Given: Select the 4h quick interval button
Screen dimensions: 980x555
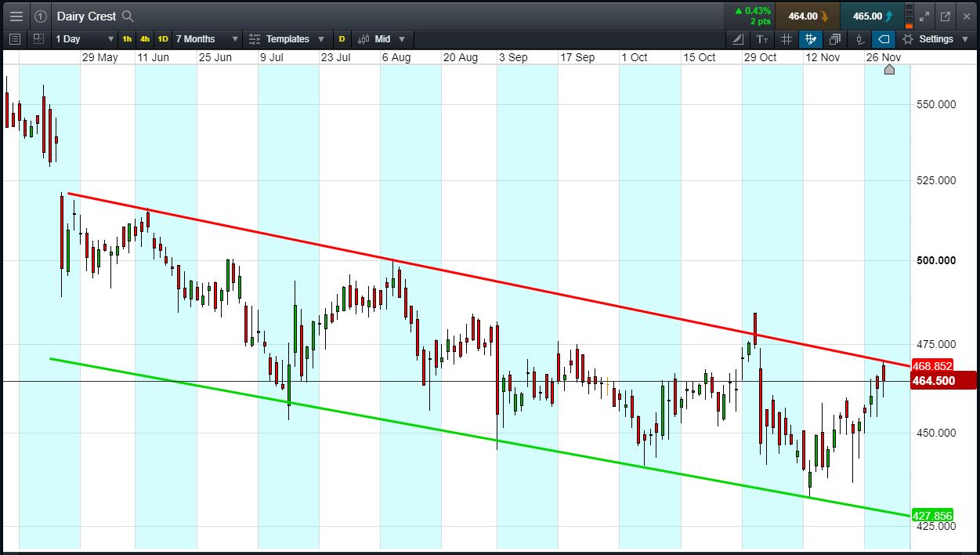Looking at the screenshot, I should click(x=145, y=38).
